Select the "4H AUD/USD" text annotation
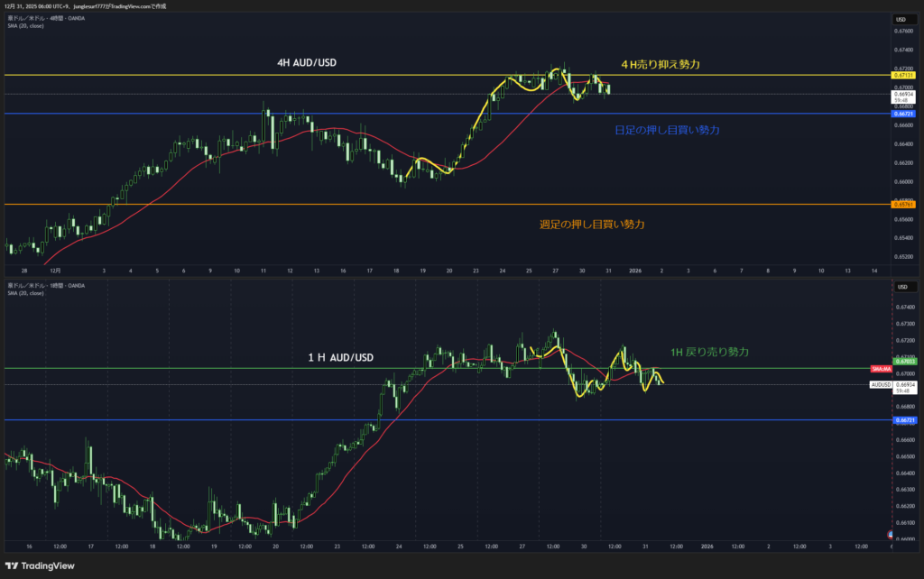Viewport: 924px width, 579px height. coord(309,64)
